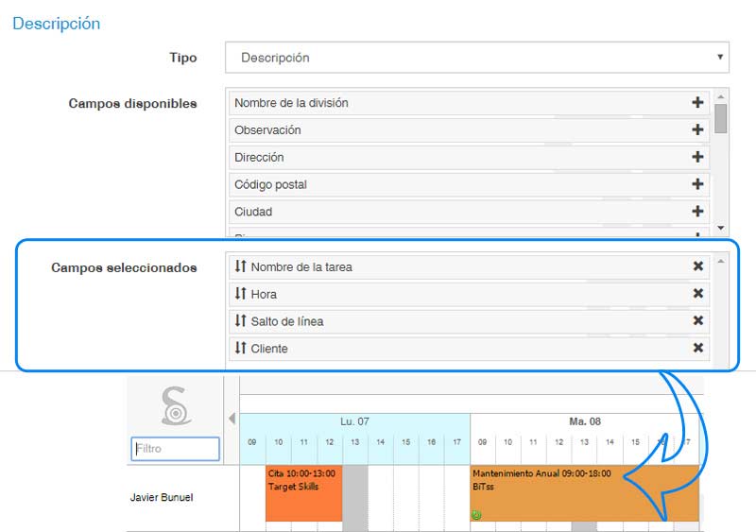This screenshot has height=532, width=756.
Task: Select Ciudad available field
Action: point(469,212)
